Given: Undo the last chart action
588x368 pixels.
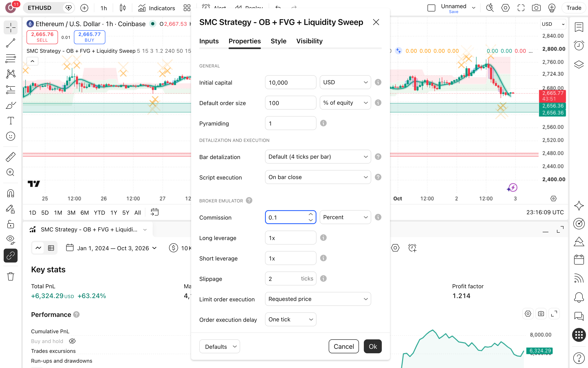Looking at the screenshot, I should [x=278, y=8].
